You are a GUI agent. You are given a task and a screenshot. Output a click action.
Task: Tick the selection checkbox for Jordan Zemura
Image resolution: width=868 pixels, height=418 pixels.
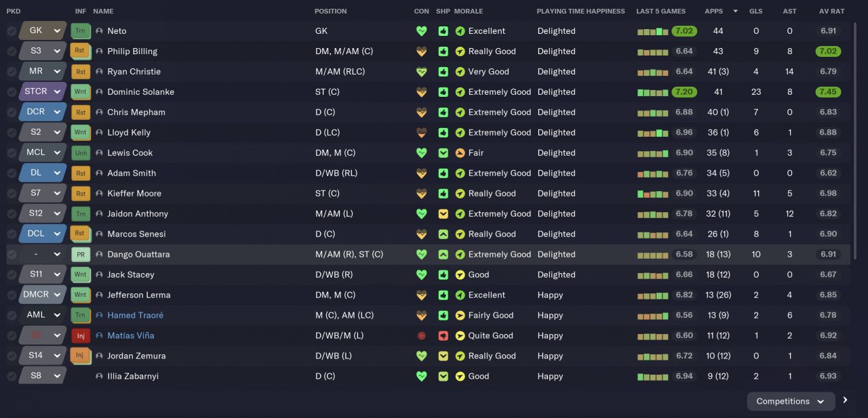tap(12, 356)
